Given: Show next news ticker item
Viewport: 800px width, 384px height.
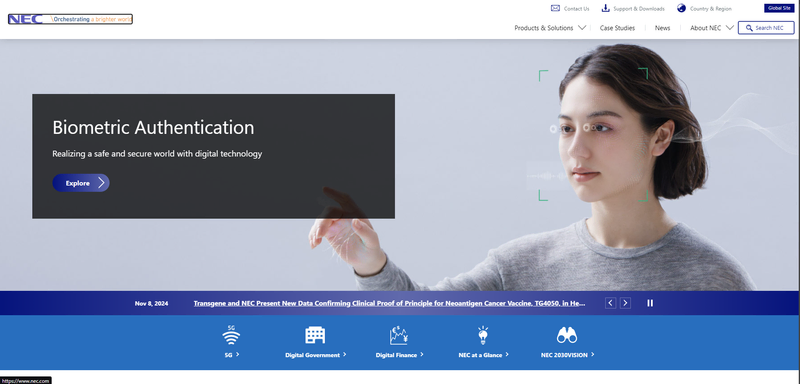Looking at the screenshot, I should pyautogui.click(x=626, y=303).
